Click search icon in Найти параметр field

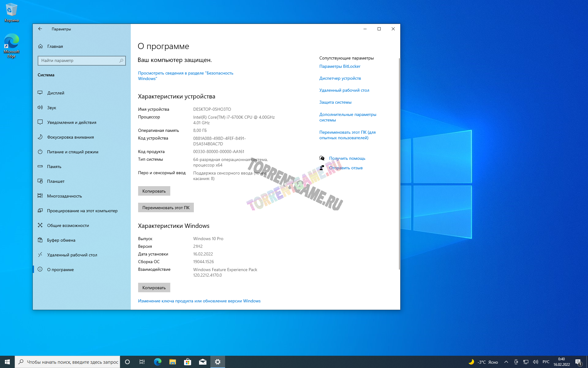tap(121, 60)
